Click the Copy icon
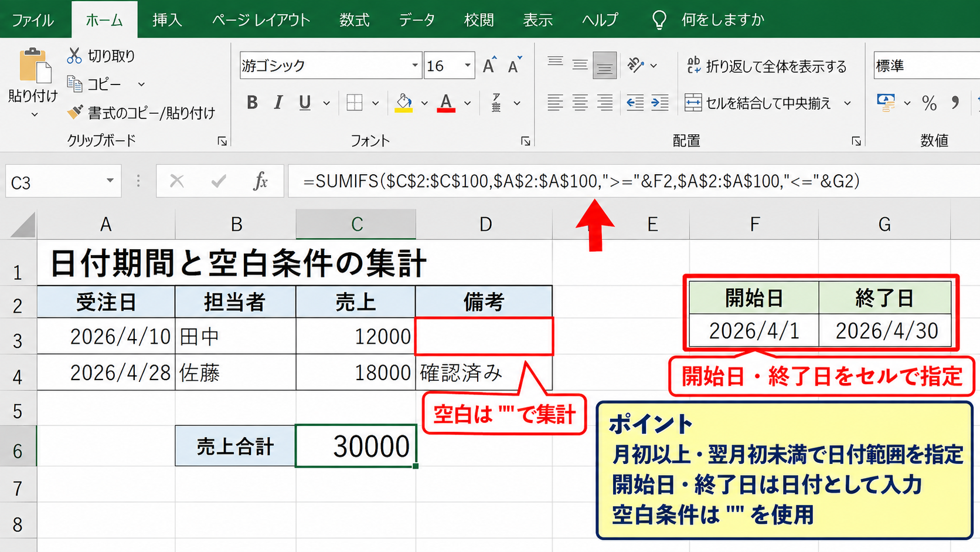The height and width of the screenshot is (552, 980). click(74, 84)
